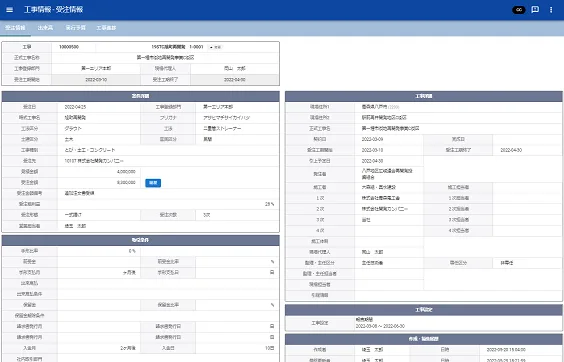Screen dimensions: 564x362
Task: Click the start date 2022-03-09
Action: click(372, 139)
